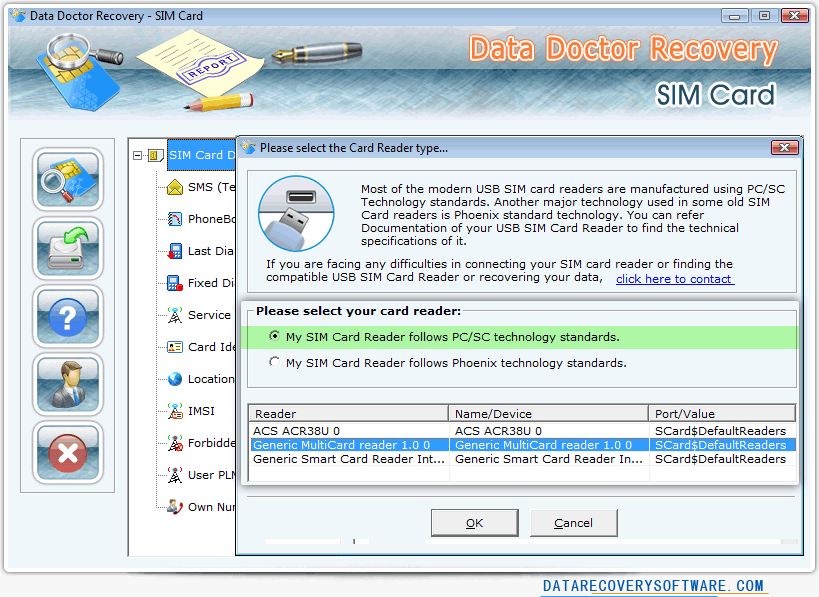The width and height of the screenshot is (819, 597).
Task: Select the SIM Card Data tree root
Action: (202, 155)
